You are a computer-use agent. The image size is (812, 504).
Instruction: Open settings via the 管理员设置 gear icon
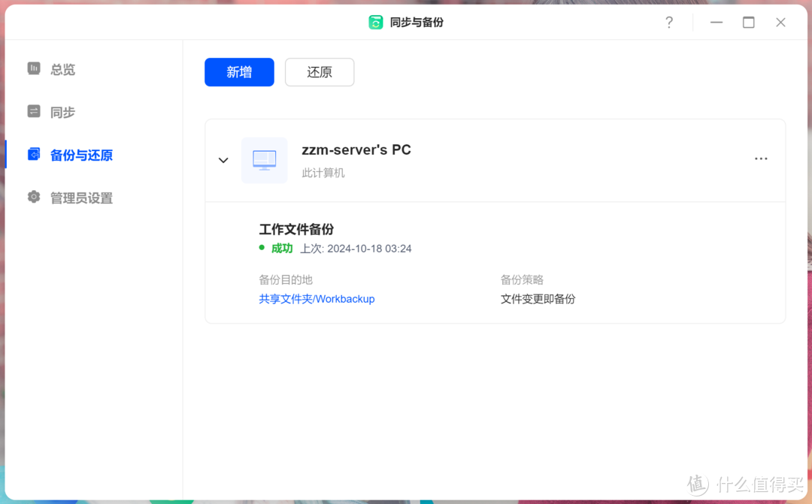pos(34,197)
